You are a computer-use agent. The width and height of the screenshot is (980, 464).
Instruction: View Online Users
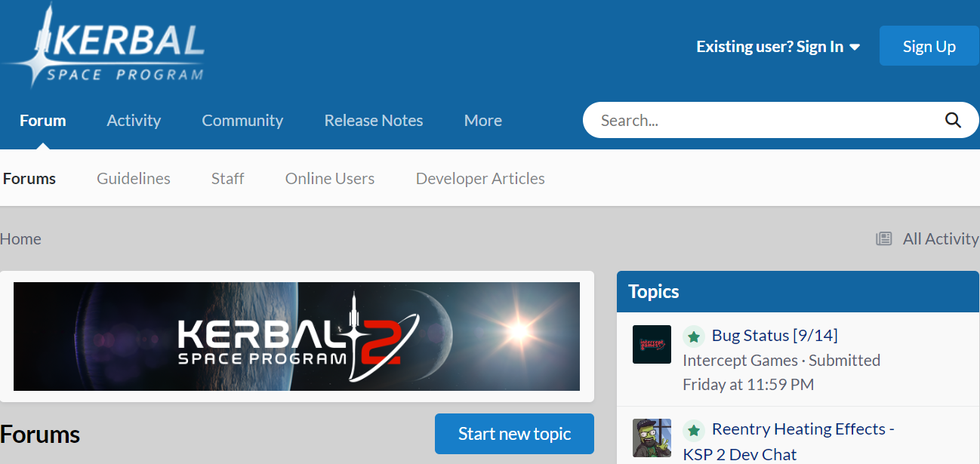tap(330, 179)
